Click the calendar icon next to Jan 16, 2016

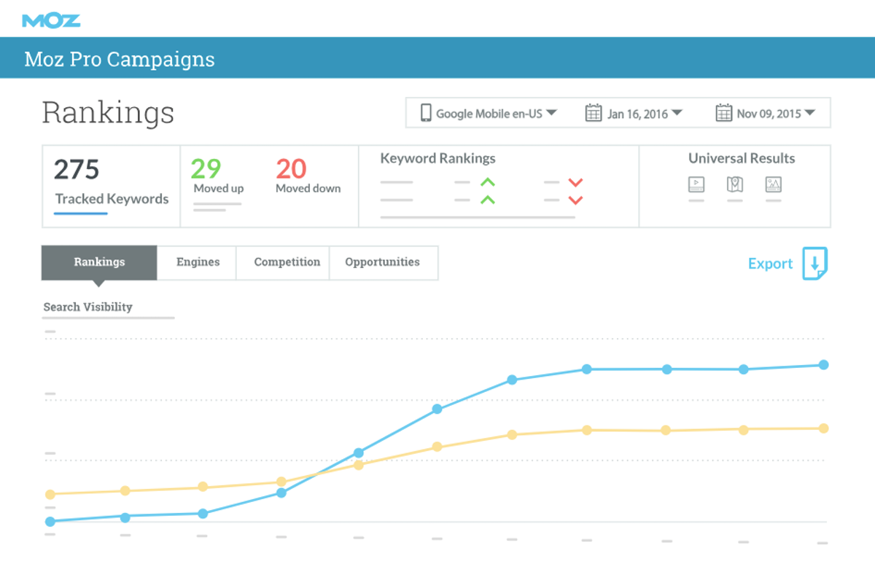click(x=592, y=112)
